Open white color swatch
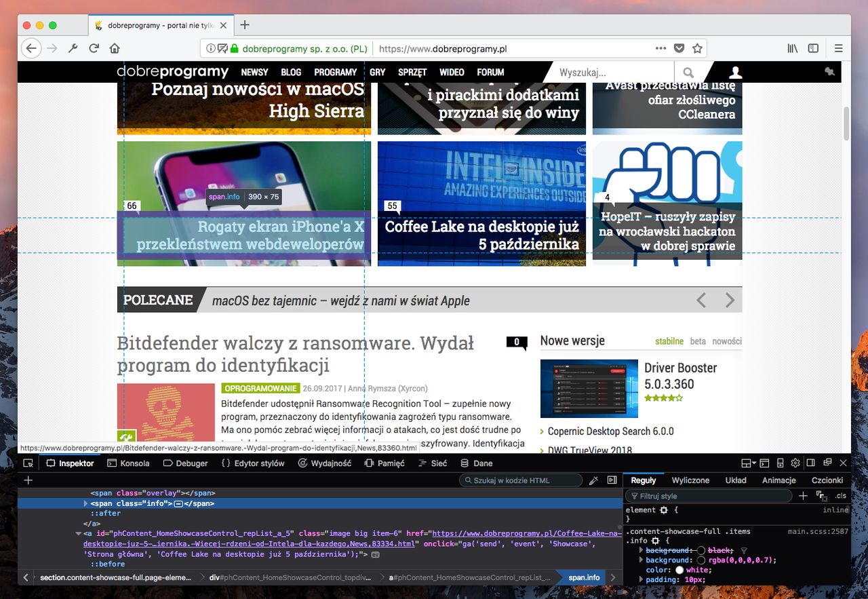The image size is (868, 599). click(679, 571)
